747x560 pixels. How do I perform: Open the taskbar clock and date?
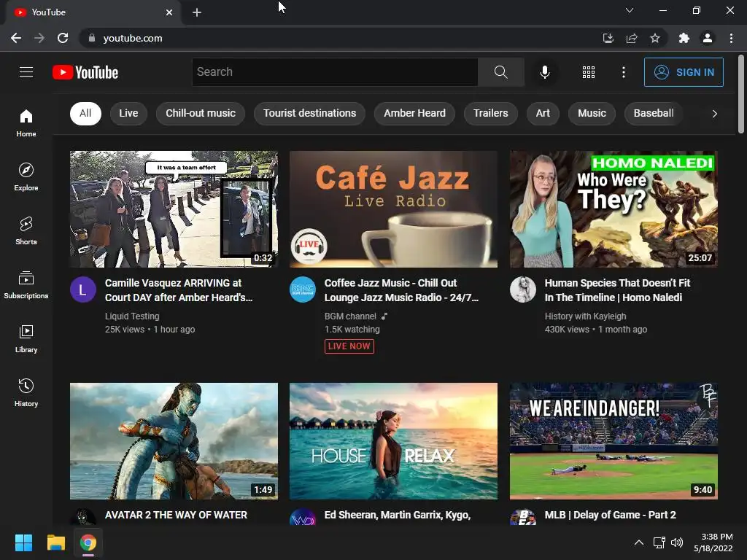[713, 542]
